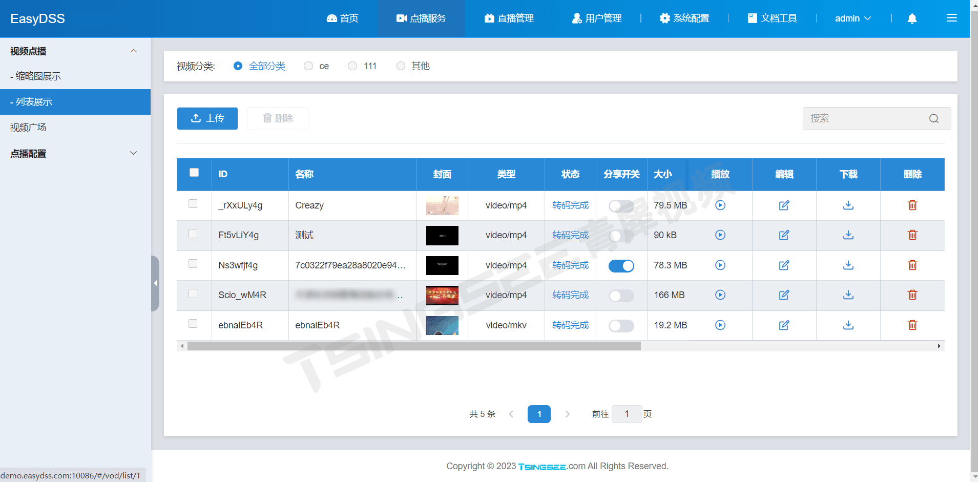The width and height of the screenshot is (980, 482).
Task: Click the hamburger menu icon
Action: tap(952, 18)
